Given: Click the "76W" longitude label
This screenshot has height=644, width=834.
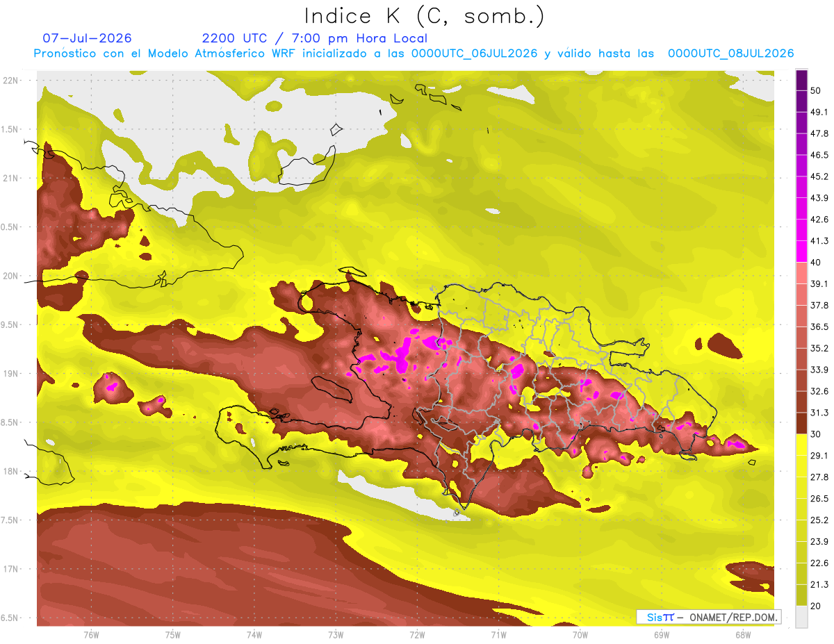Looking at the screenshot, I should coord(91,634).
